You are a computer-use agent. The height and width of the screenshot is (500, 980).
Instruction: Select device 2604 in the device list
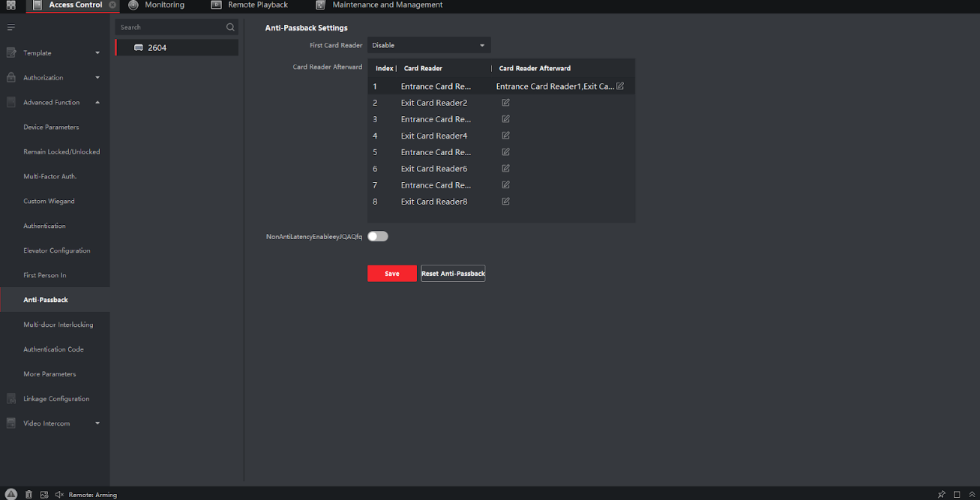click(157, 48)
